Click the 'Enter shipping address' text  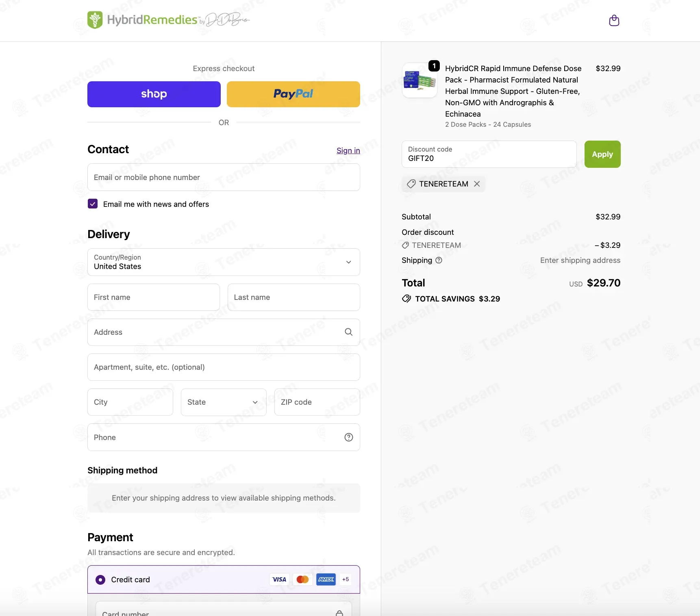point(580,260)
